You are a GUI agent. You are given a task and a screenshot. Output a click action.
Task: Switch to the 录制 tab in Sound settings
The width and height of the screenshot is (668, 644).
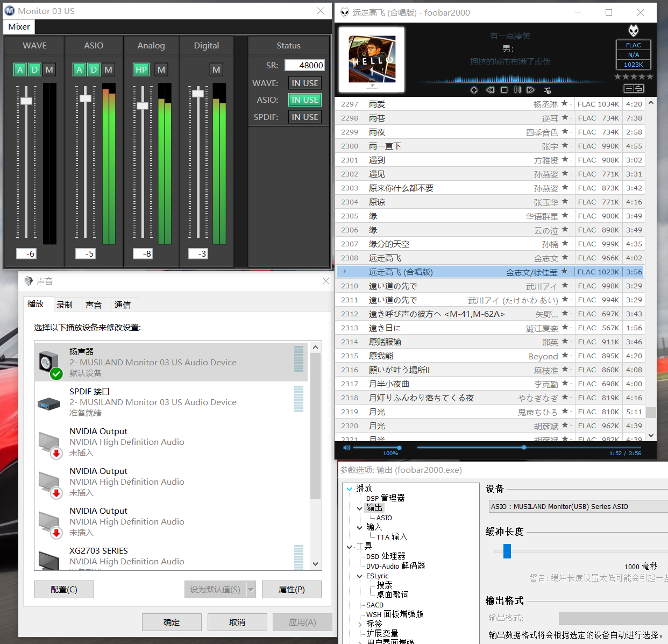[66, 304]
